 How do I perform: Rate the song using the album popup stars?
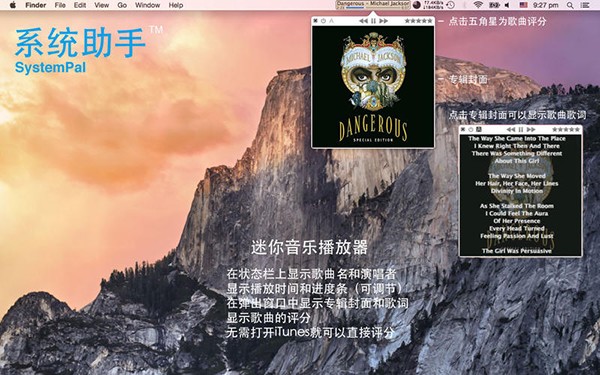click(x=418, y=21)
